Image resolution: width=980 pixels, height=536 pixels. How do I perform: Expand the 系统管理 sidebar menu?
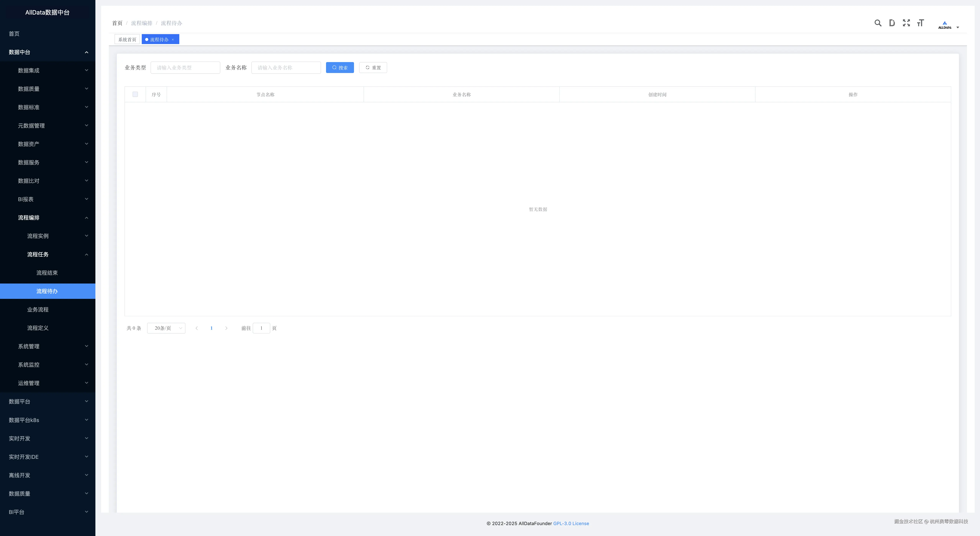click(48, 346)
